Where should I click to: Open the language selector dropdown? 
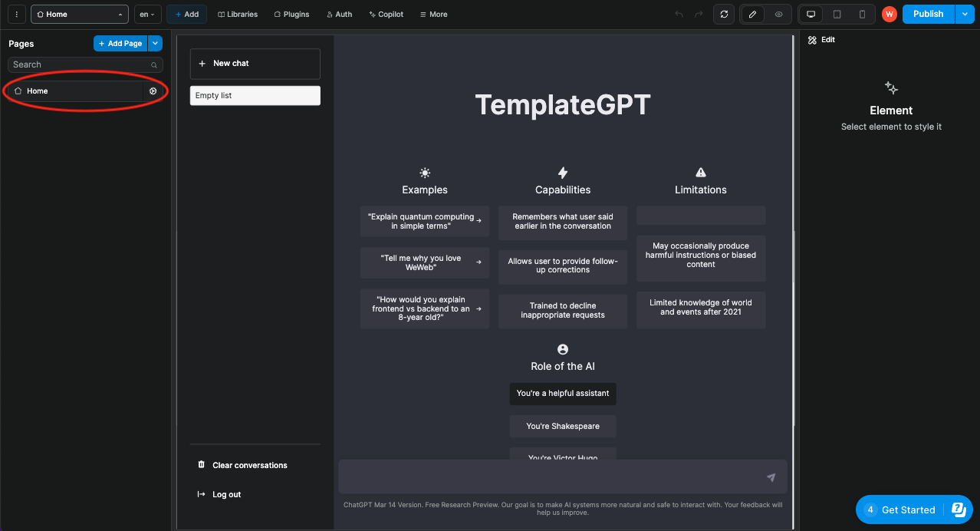pyautogui.click(x=147, y=14)
